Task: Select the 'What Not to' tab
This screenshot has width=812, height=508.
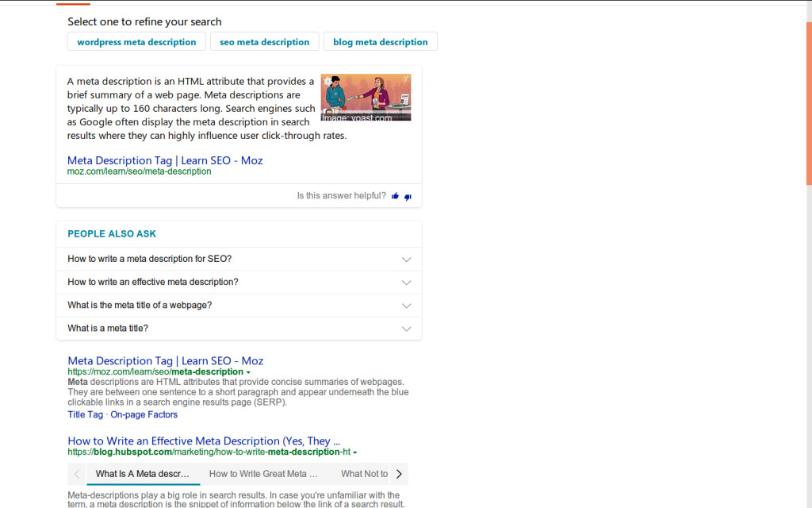Action: click(364, 474)
